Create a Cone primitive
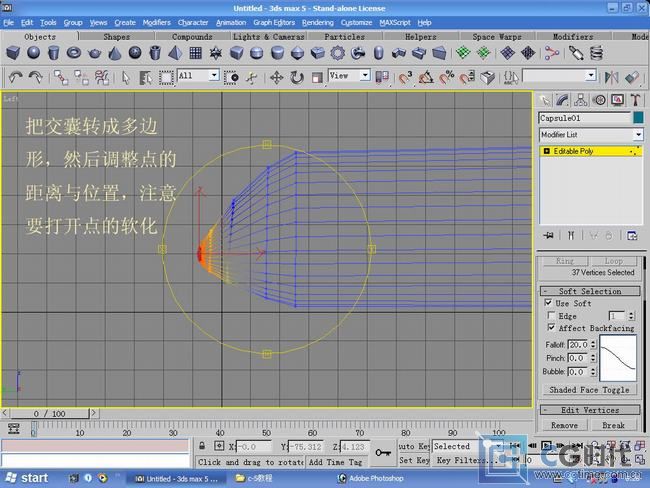 pyautogui.click(x=115, y=53)
